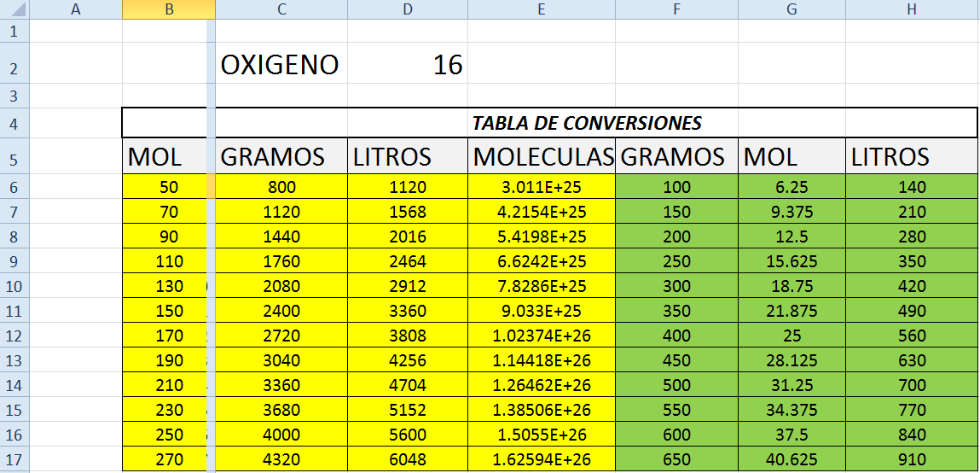The height and width of the screenshot is (473, 980).
Task: Select column B header
Action: click(169, 9)
